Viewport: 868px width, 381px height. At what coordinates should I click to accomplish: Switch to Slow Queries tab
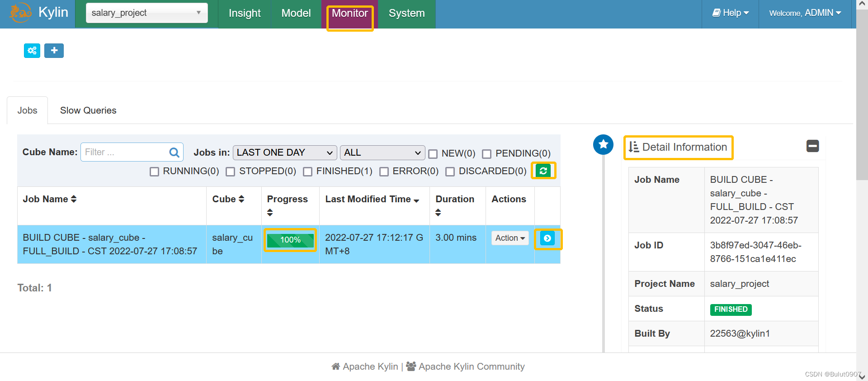88,110
